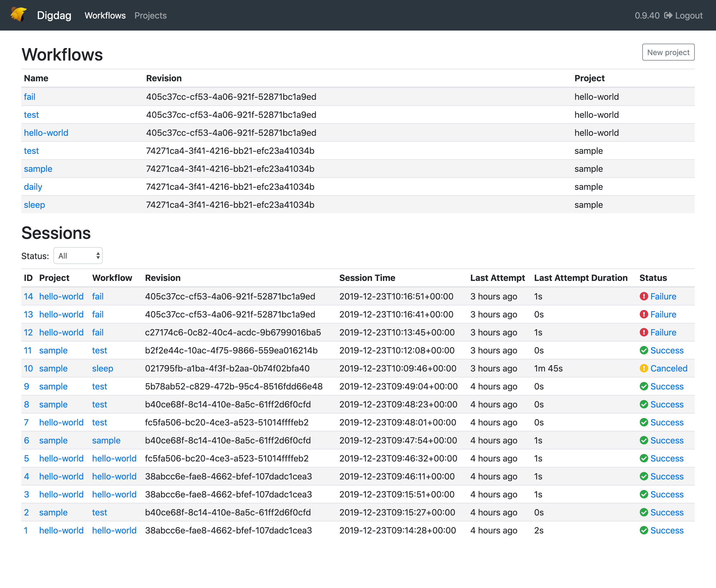Click the Failure icon for session 12
The height and width of the screenshot is (588, 716).
[x=644, y=332]
